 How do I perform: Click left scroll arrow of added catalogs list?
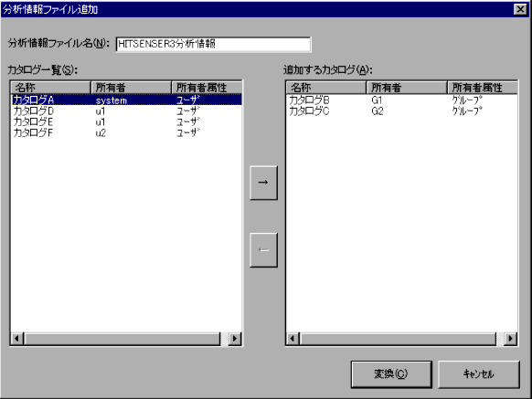coord(293,339)
